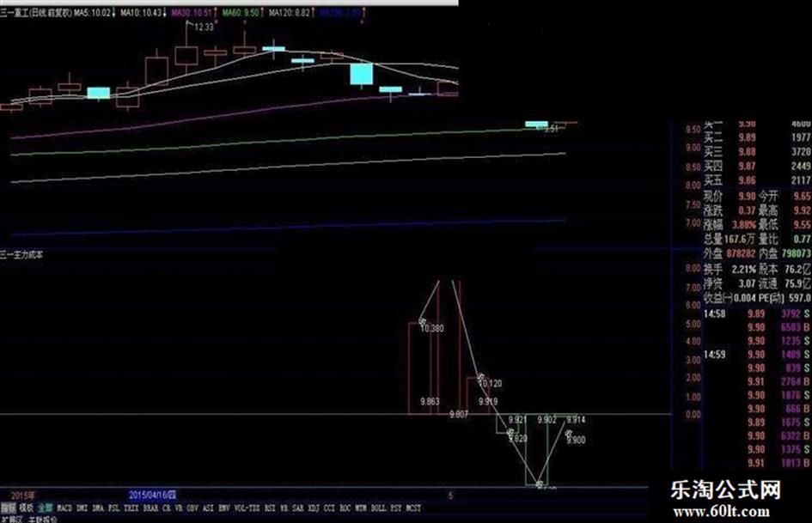Select the 买四 bid row at 9.87

(757, 167)
